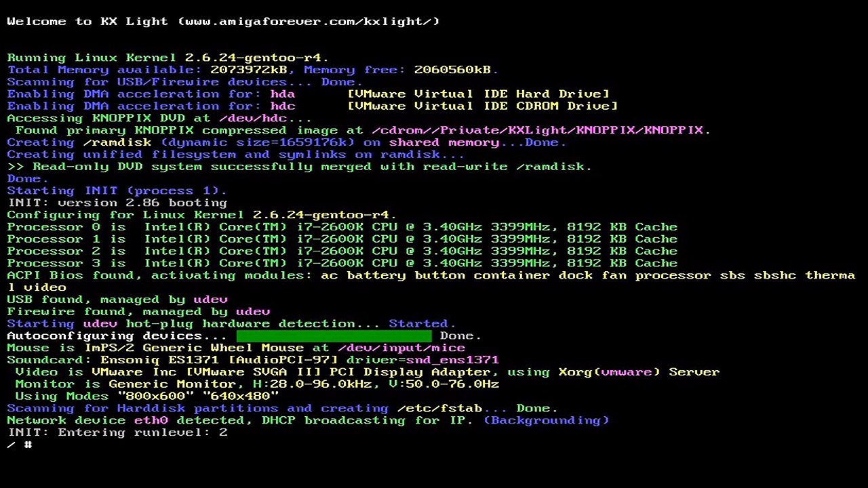This screenshot has width=868, height=488.
Task: Select "Read-only DVD system successfully merged" line
Action: click(300, 167)
